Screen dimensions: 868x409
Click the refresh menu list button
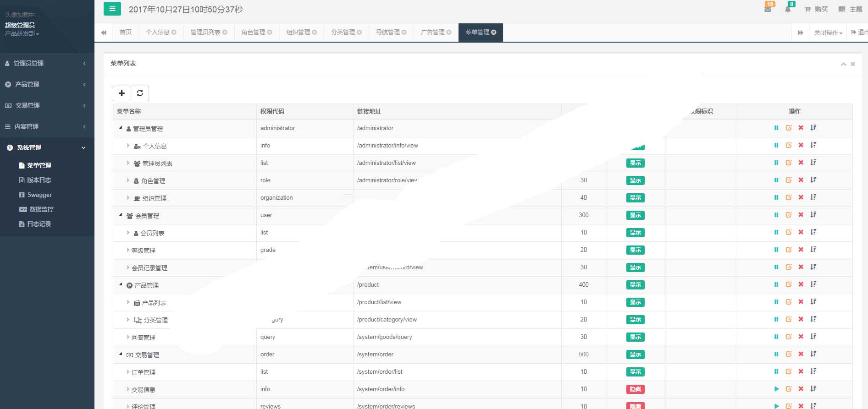(140, 93)
